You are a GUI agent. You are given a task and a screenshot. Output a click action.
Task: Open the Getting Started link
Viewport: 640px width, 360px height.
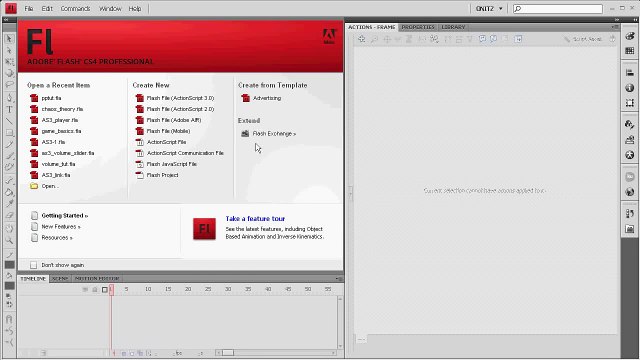(64, 216)
